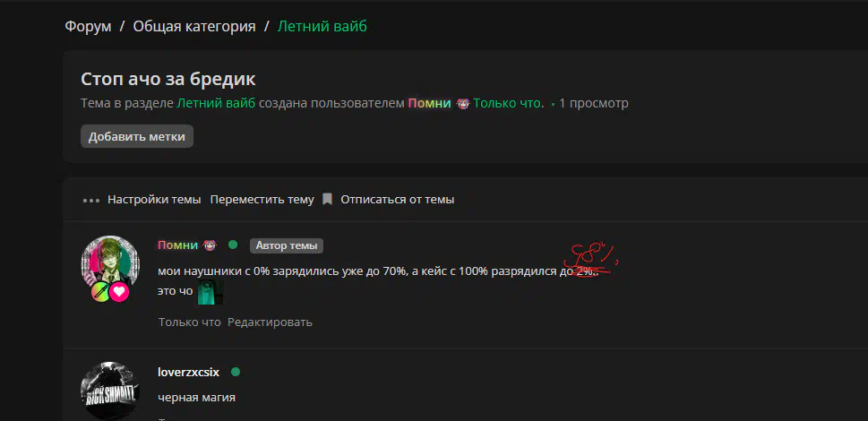Open the three-dots thread options menu
The width and height of the screenshot is (868, 421).
[91, 201]
